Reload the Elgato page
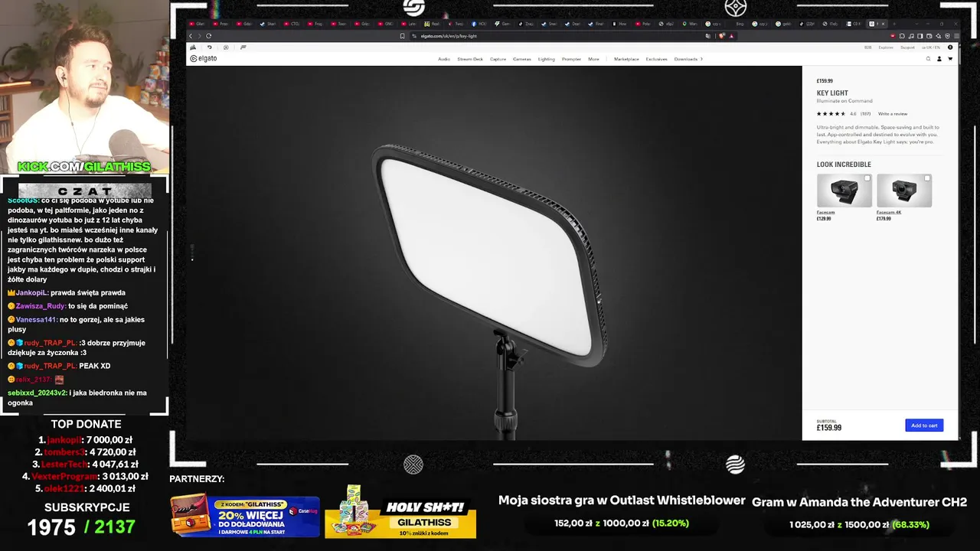The image size is (980, 551). pos(208,36)
